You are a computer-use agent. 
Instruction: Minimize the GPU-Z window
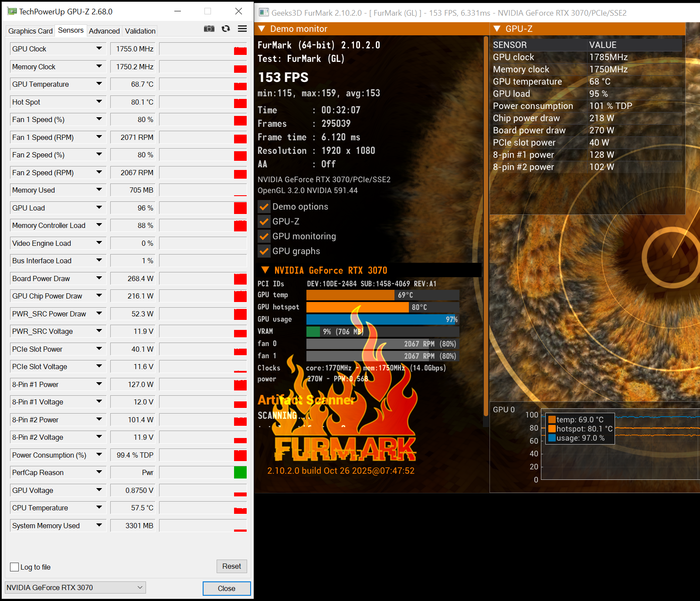pyautogui.click(x=178, y=11)
